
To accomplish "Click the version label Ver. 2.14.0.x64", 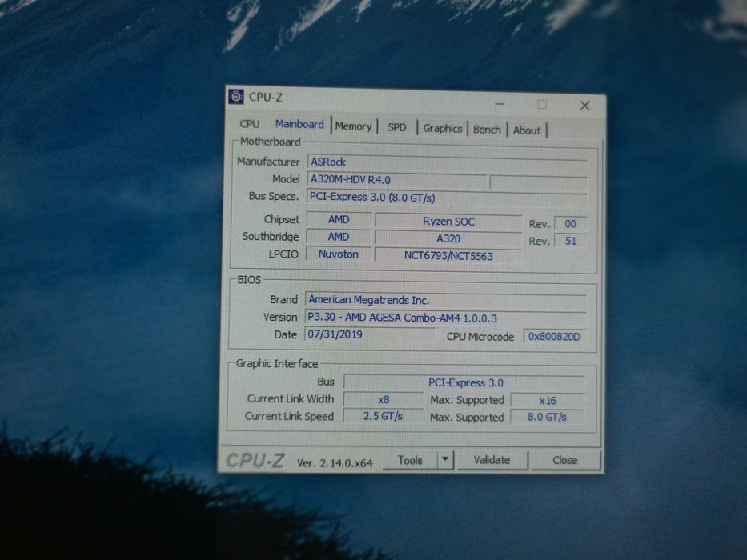I will click(335, 463).
